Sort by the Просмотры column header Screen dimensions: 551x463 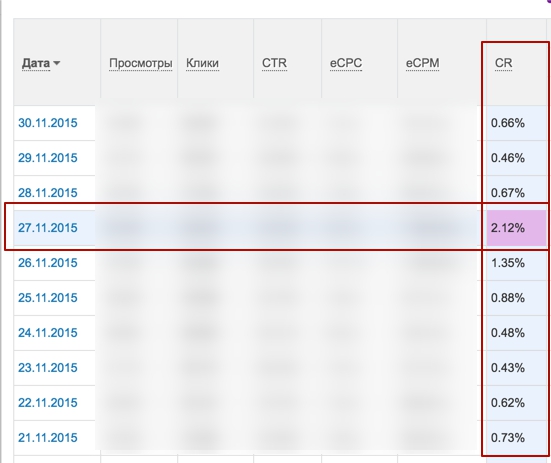(141, 63)
